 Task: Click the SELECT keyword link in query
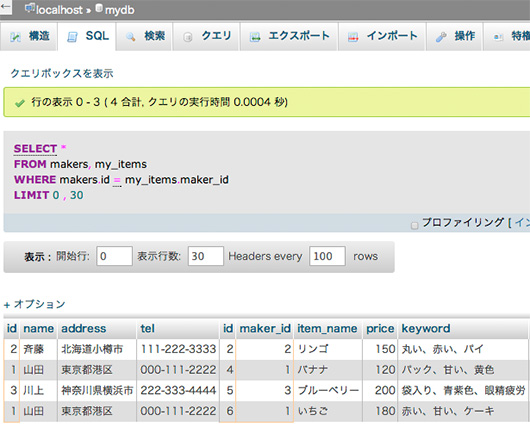pyautogui.click(x=35, y=149)
